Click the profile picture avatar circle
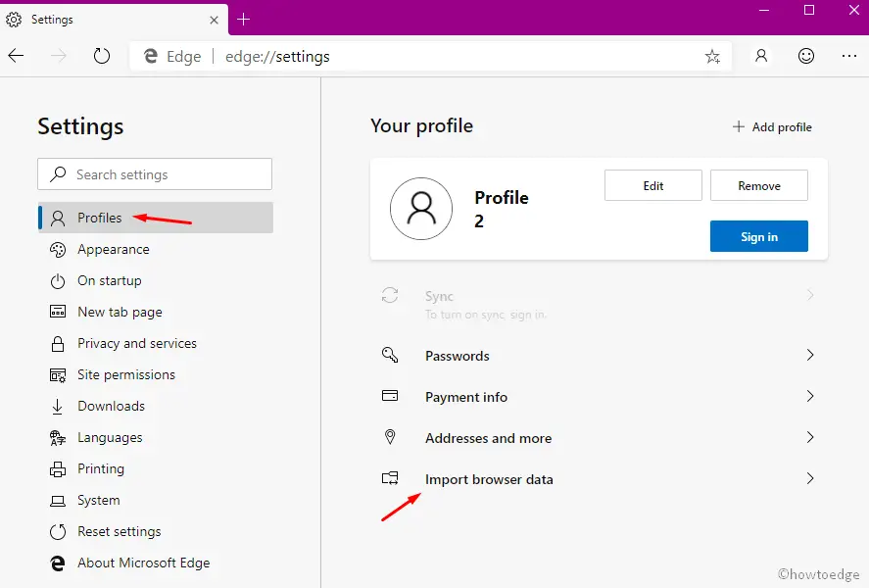 pyautogui.click(x=421, y=209)
